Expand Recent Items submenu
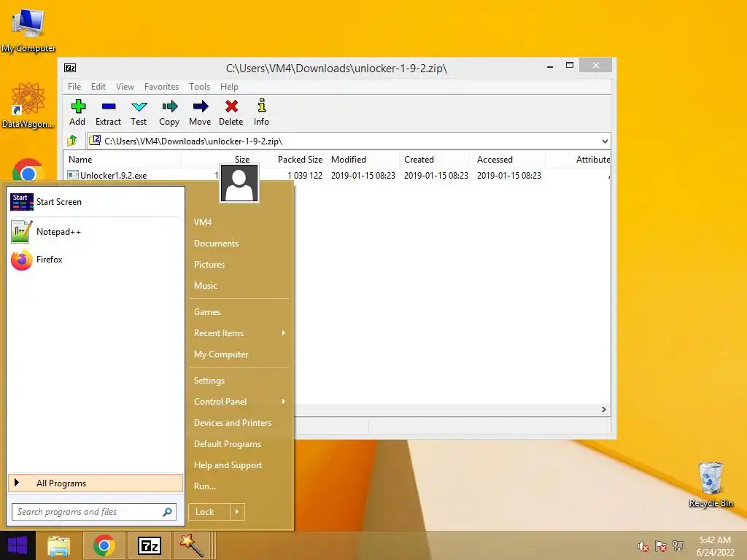 pos(239,333)
